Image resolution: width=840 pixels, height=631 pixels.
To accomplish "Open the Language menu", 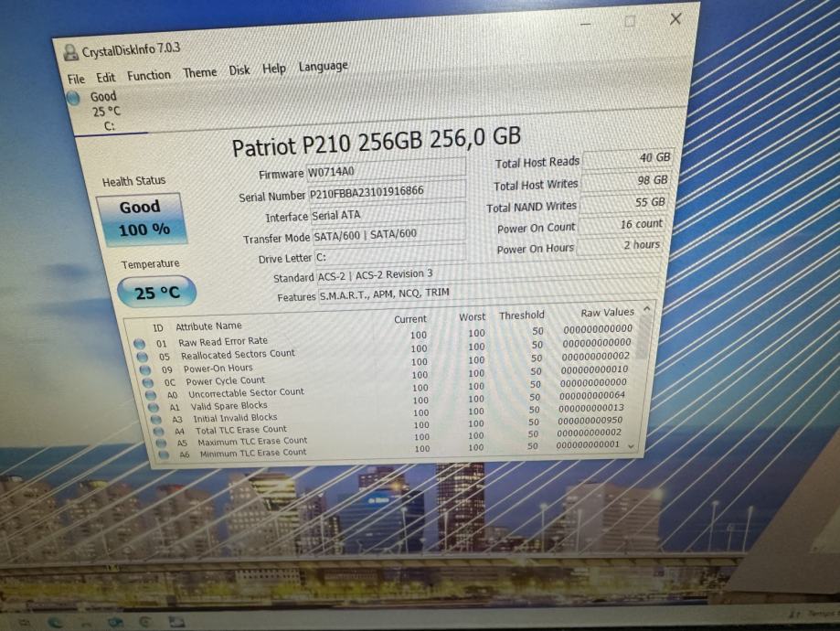I will coord(323,66).
